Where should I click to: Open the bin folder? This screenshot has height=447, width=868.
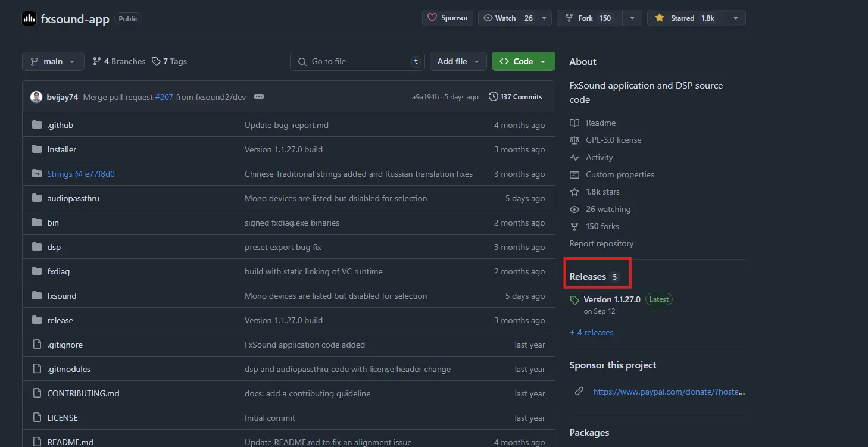pos(53,223)
